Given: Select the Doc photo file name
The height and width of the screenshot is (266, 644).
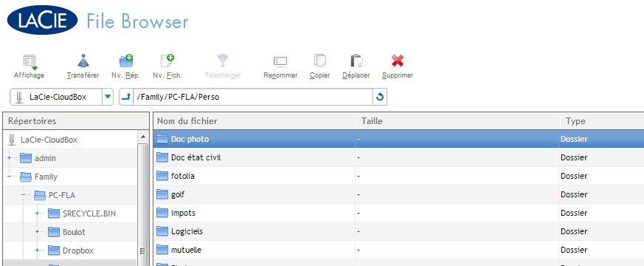Looking at the screenshot, I should (x=190, y=140).
